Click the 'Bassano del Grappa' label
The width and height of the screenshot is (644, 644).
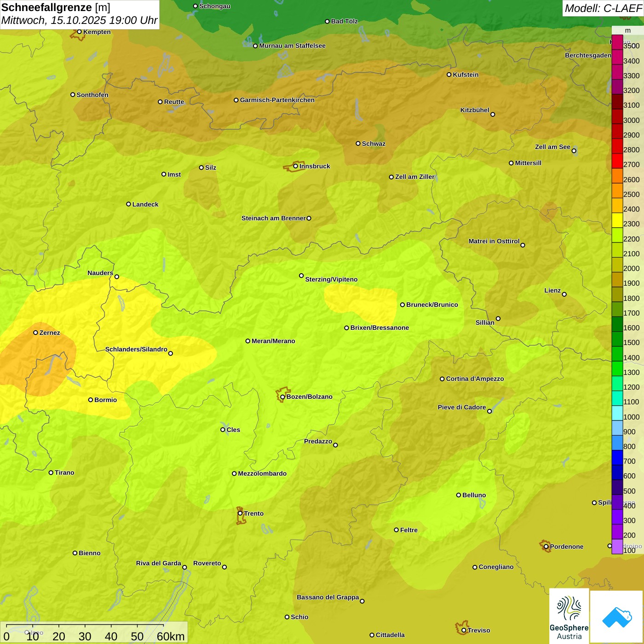point(328,597)
